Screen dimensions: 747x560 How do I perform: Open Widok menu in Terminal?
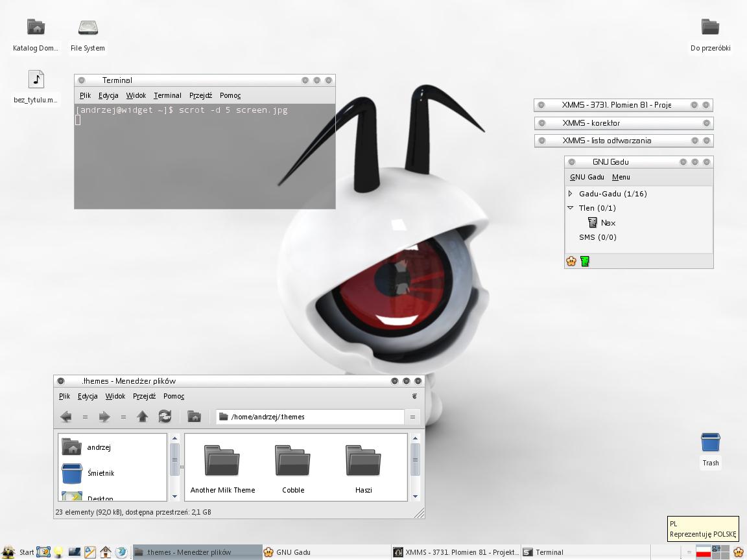[136, 95]
